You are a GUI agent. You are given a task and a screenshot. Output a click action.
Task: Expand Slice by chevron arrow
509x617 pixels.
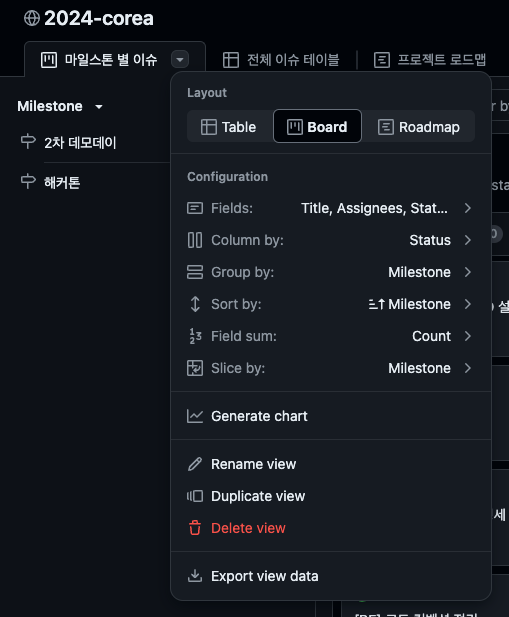tap(468, 368)
